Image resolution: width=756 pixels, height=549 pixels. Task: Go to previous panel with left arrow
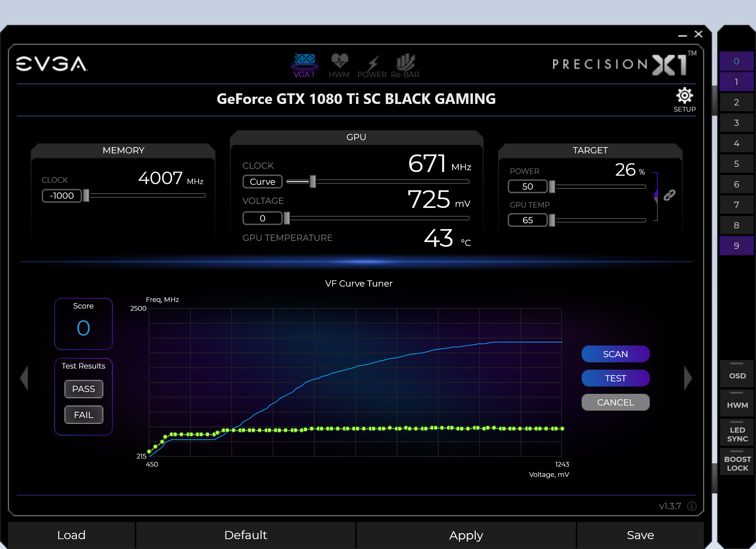24,378
